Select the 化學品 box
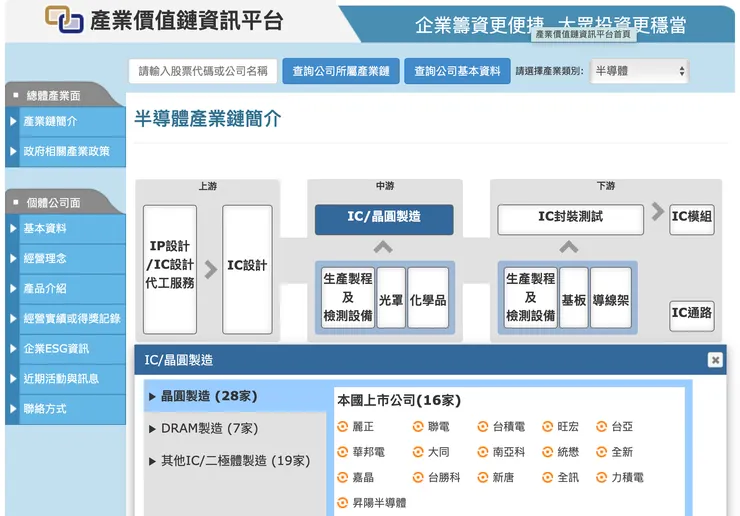Image resolution: width=740 pixels, height=516 pixels. pos(428,298)
